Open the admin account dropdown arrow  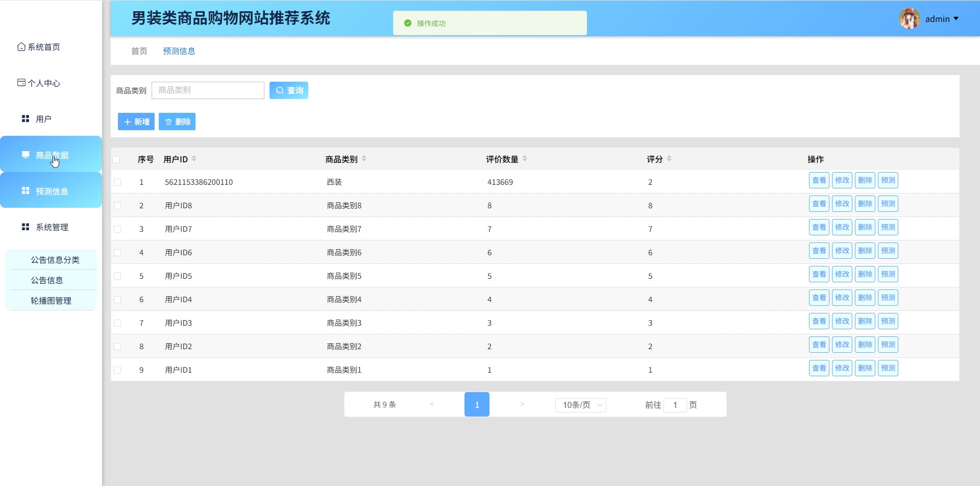tap(956, 19)
